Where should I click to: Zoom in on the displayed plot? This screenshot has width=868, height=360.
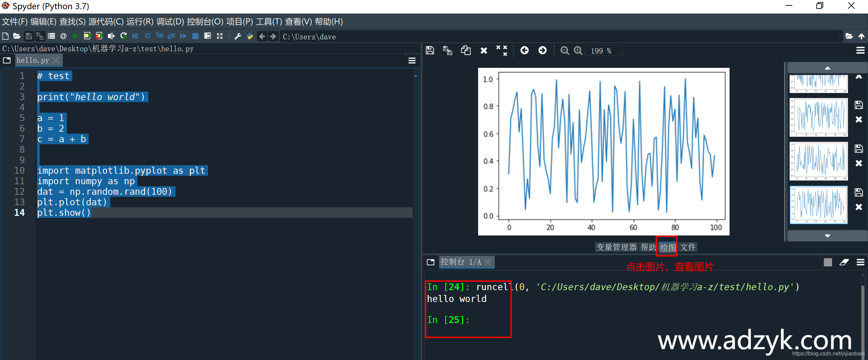click(578, 51)
